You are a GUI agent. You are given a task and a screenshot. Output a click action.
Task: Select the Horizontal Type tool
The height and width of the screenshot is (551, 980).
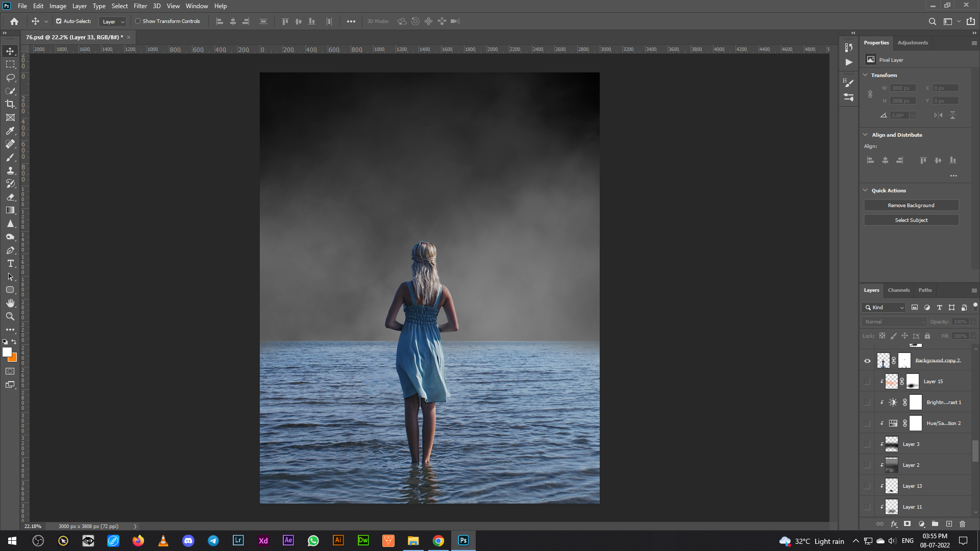(x=10, y=263)
